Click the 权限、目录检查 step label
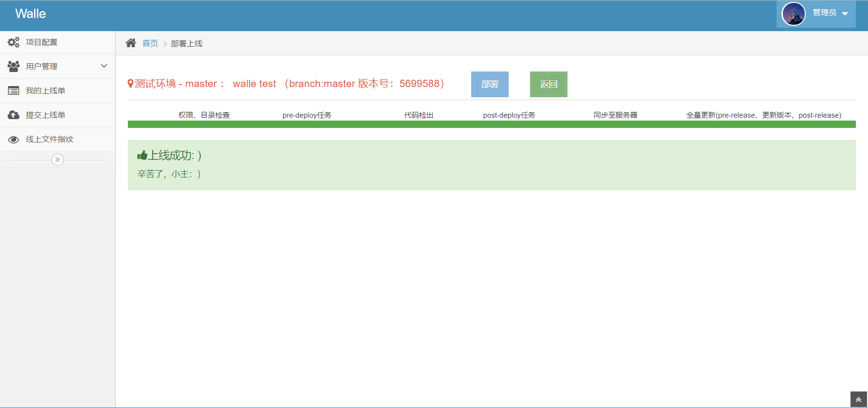The height and width of the screenshot is (408, 868). tap(204, 115)
